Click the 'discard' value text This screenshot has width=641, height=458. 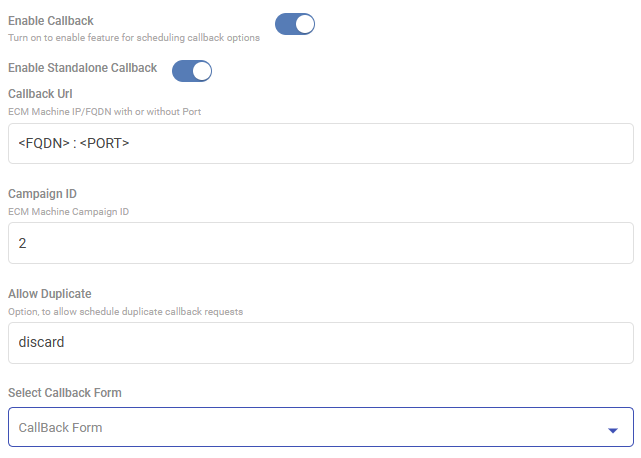pyautogui.click(x=41, y=343)
